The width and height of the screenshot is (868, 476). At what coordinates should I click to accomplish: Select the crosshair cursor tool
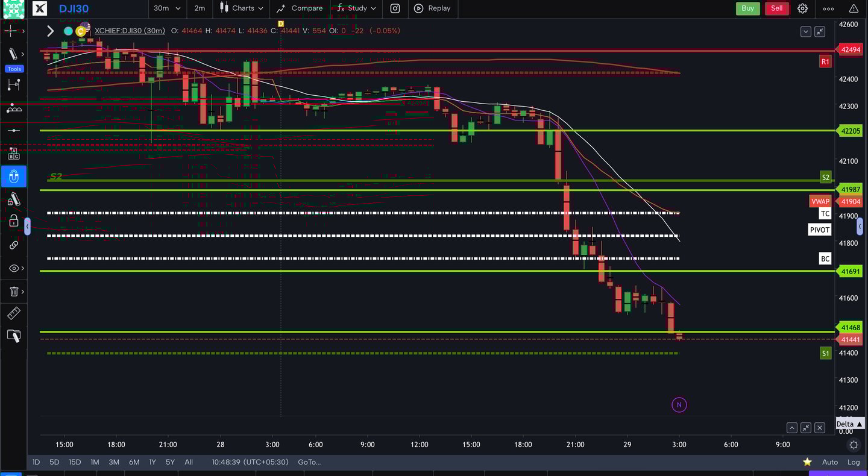(11, 31)
